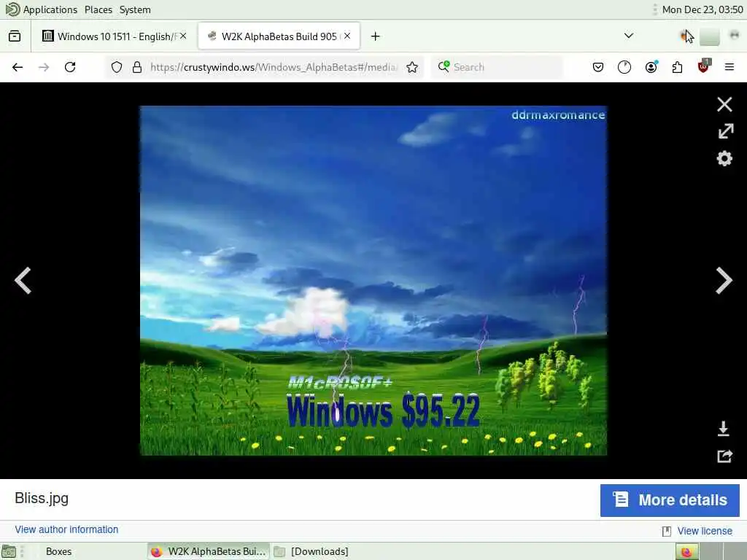Expand the list all tabs dropdown
Viewport: 747px width, 560px height.
point(629,36)
